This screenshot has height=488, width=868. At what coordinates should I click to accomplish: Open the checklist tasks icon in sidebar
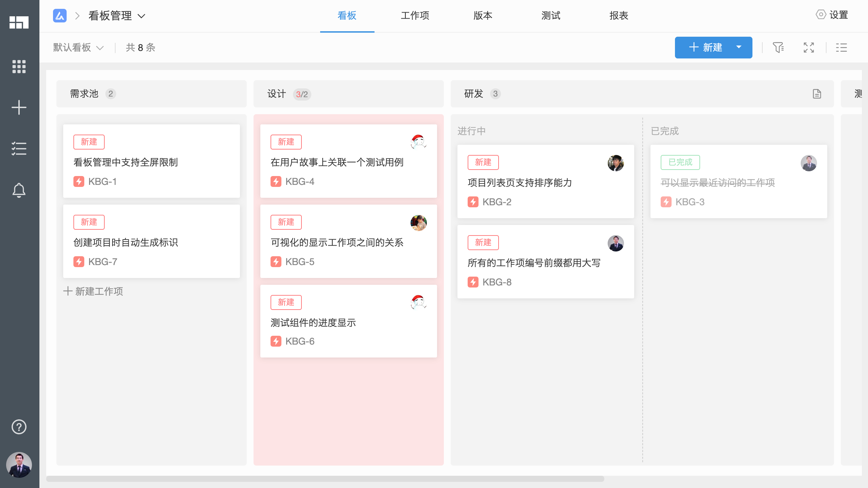[19, 149]
